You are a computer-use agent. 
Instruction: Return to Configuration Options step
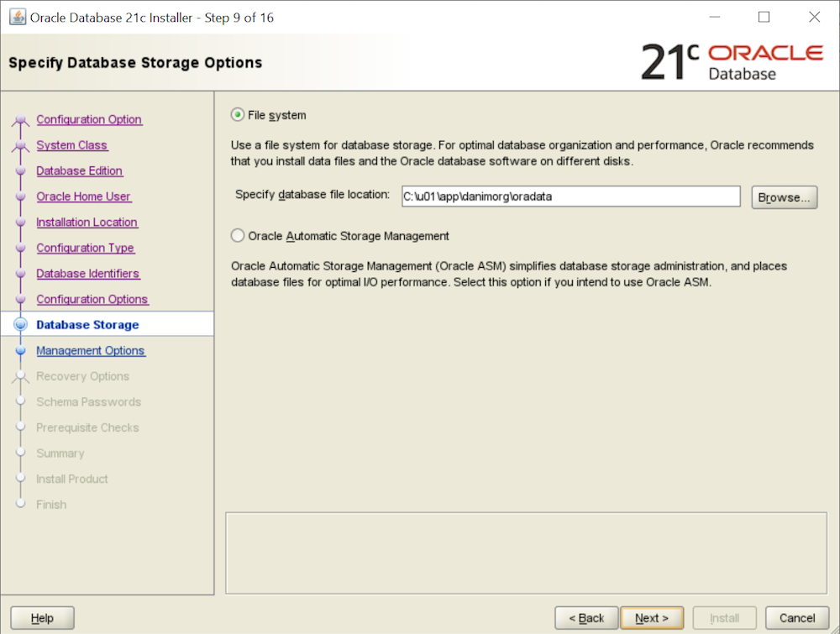92,300
